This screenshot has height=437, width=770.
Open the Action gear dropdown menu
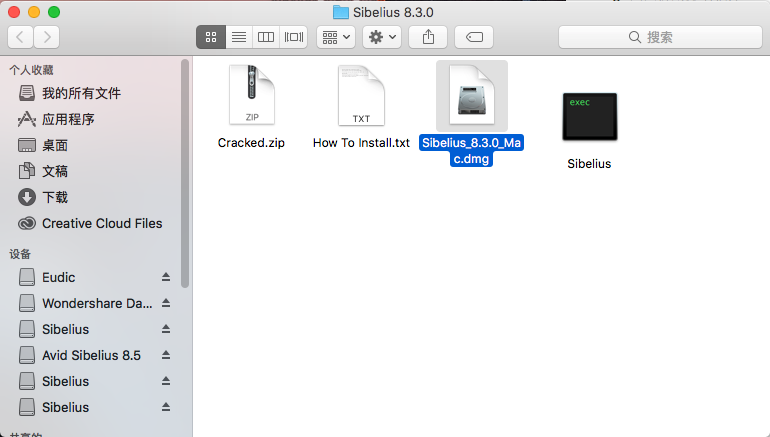click(382, 37)
